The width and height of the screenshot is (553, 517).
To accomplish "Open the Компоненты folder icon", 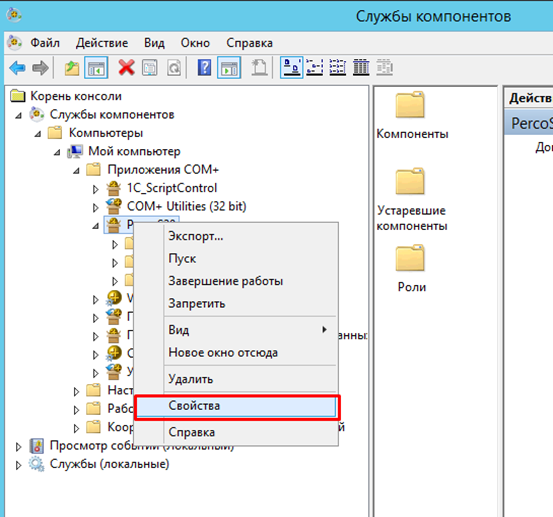I will coord(409,105).
